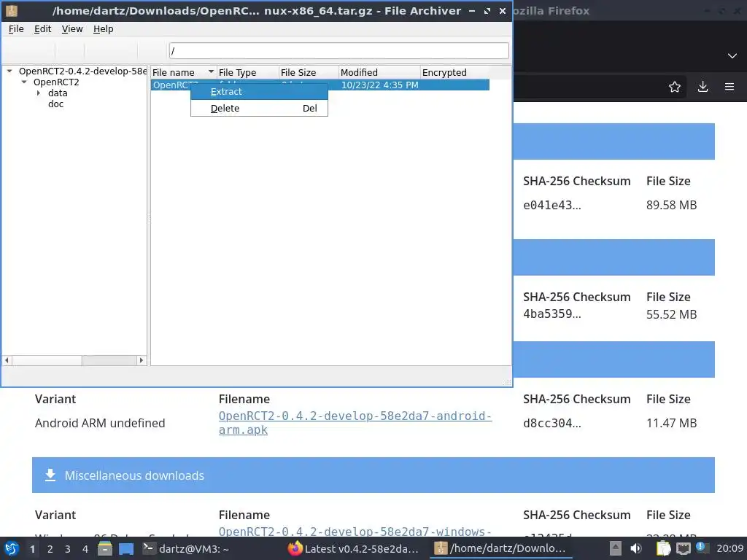Choose Extract from the context menu
Viewport: 747px width, 560px height.
coord(259,91)
